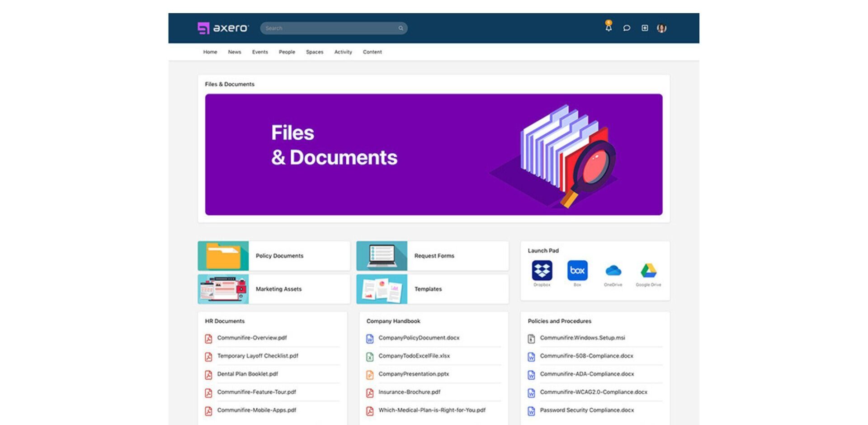
Task: Open your profile avatar menu
Action: pyautogui.click(x=661, y=28)
